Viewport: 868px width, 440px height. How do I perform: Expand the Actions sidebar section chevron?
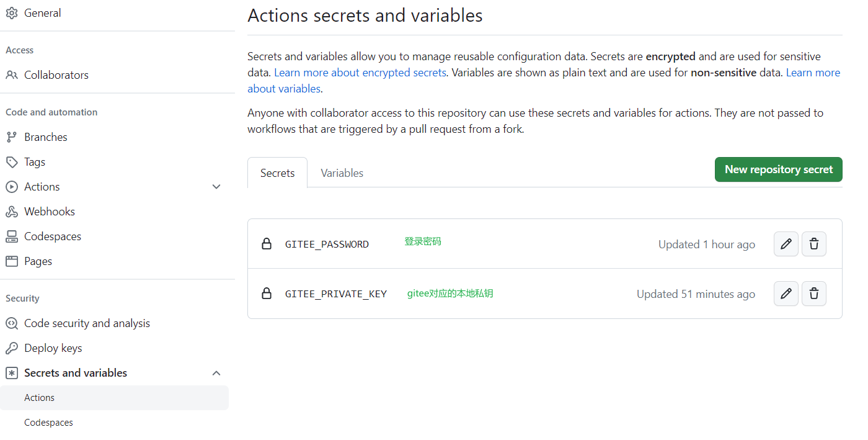(216, 187)
